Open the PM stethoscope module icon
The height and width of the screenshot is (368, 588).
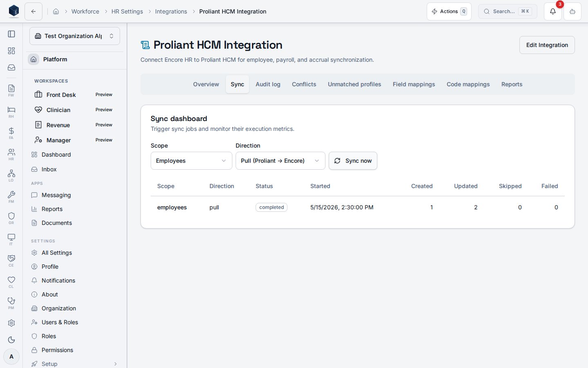click(11, 303)
